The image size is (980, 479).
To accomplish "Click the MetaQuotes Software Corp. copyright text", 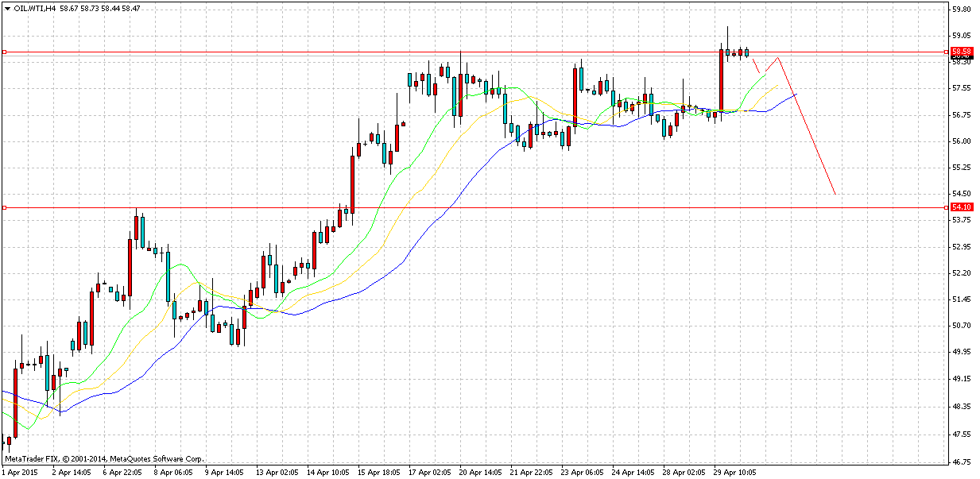I will (x=103, y=458).
